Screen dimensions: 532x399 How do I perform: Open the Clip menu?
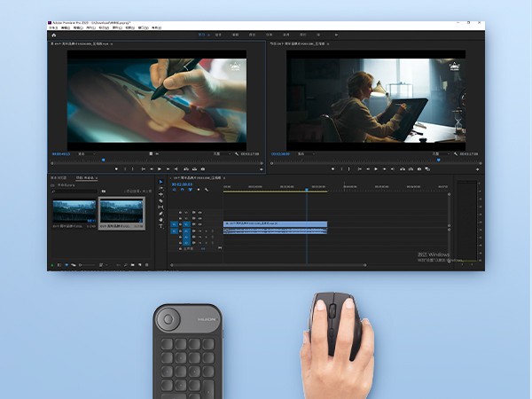coord(78,27)
